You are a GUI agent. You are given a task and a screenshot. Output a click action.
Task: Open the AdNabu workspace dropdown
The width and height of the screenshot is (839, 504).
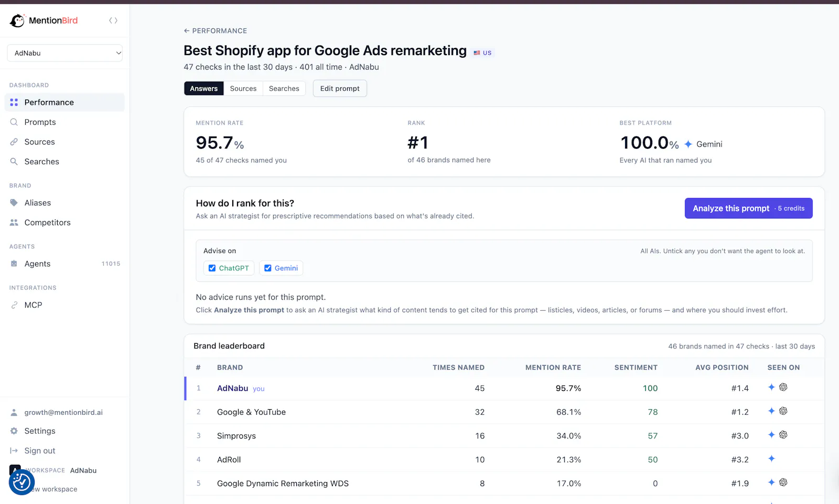coord(65,53)
